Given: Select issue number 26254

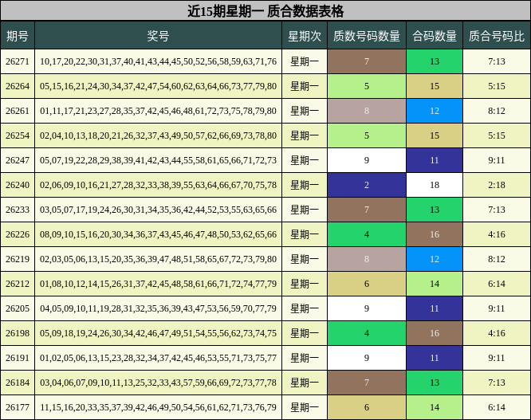Looking at the screenshot, I should [x=18, y=135].
